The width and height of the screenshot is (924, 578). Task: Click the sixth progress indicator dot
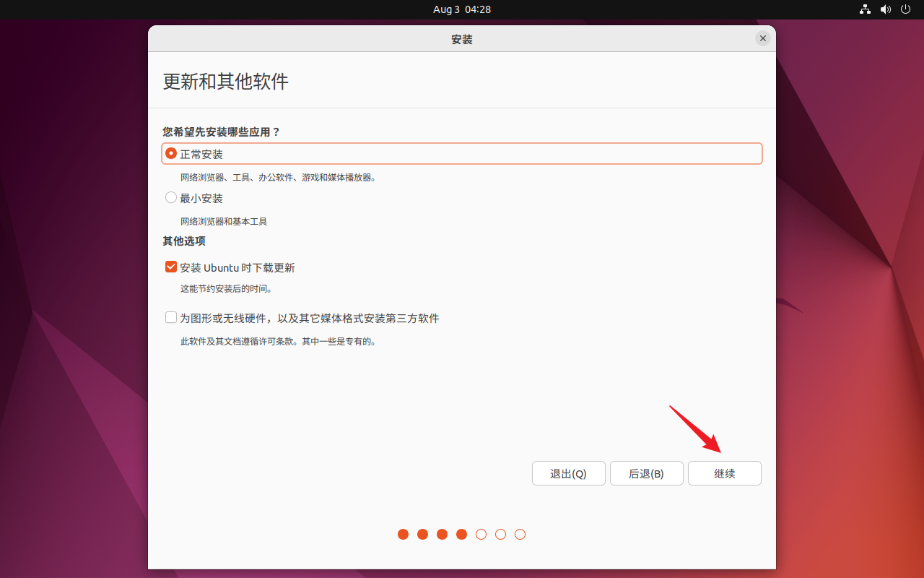point(500,534)
